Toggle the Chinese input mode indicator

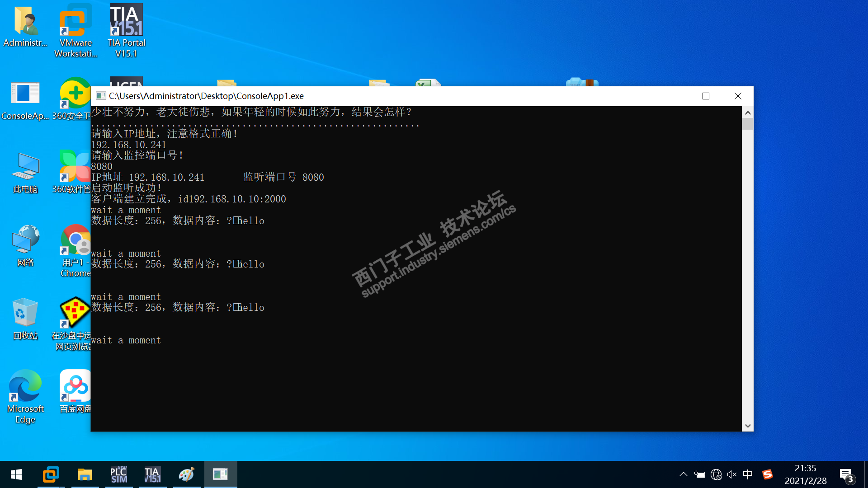tap(748, 474)
